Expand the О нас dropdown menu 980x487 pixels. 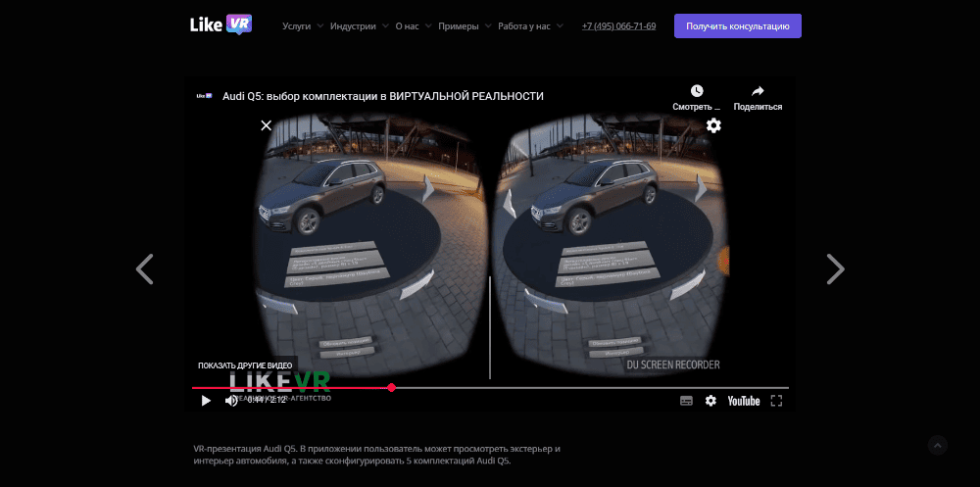coord(414,26)
